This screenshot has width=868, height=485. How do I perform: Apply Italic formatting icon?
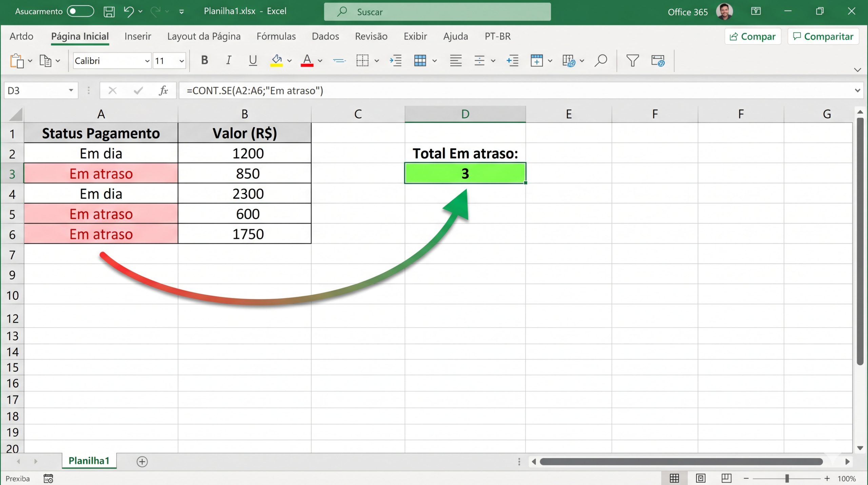(x=229, y=60)
